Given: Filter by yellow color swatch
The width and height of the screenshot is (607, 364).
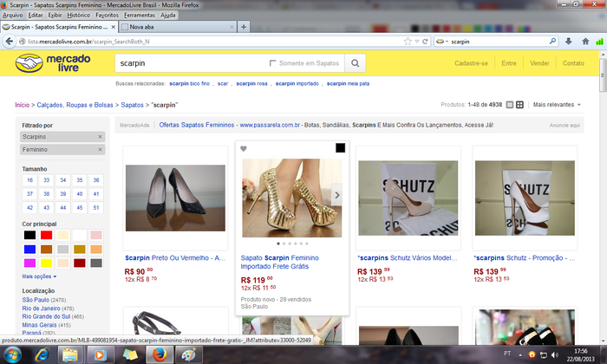Looking at the screenshot, I should point(47,263).
